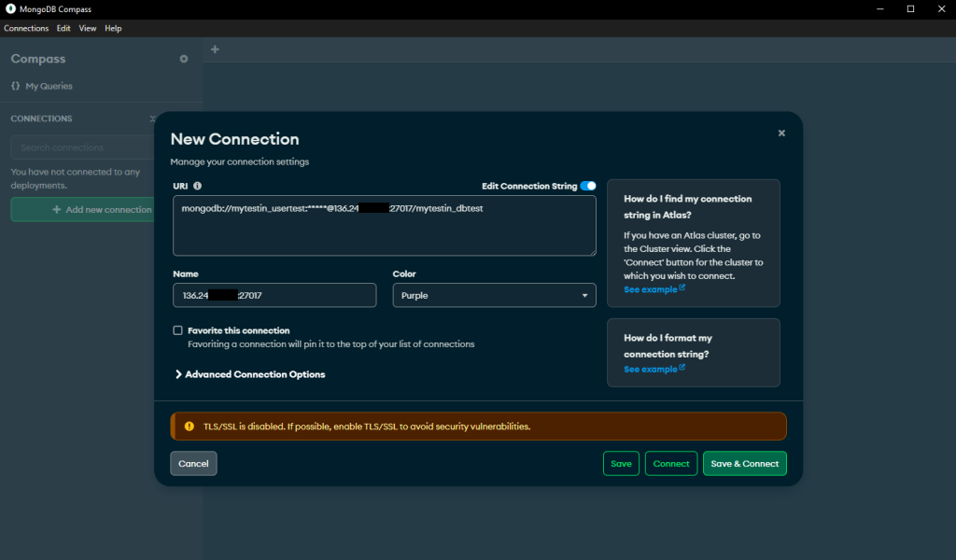The width and height of the screenshot is (956, 560).
Task: Open Compass settings gear icon
Action: (184, 59)
